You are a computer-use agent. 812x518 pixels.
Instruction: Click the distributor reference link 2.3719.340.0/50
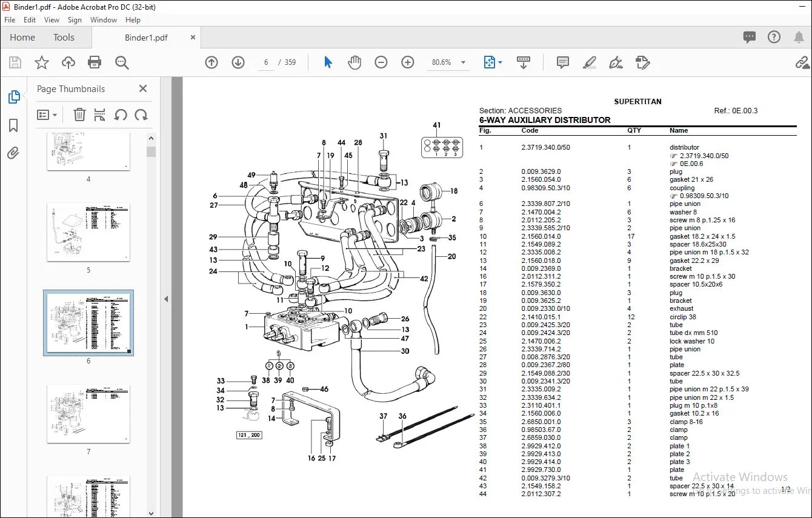pos(704,156)
